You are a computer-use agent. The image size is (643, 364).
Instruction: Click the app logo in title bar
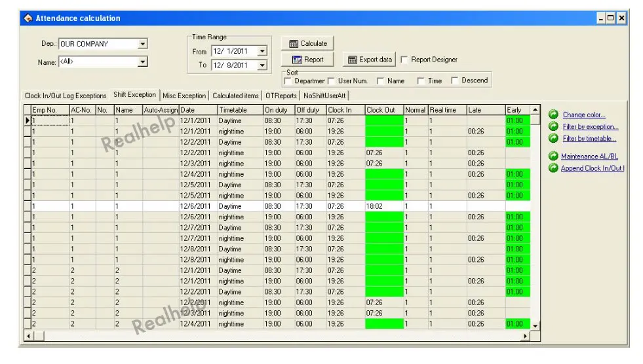28,18
